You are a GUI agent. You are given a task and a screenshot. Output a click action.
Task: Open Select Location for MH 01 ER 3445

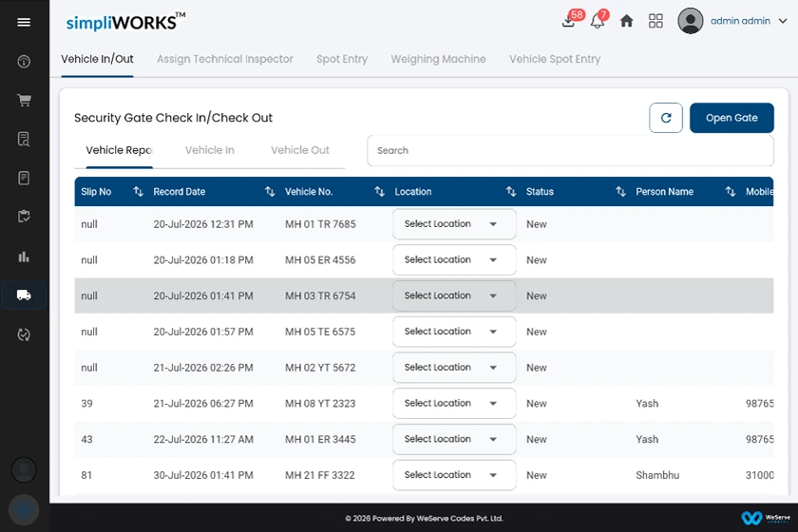[x=454, y=439]
